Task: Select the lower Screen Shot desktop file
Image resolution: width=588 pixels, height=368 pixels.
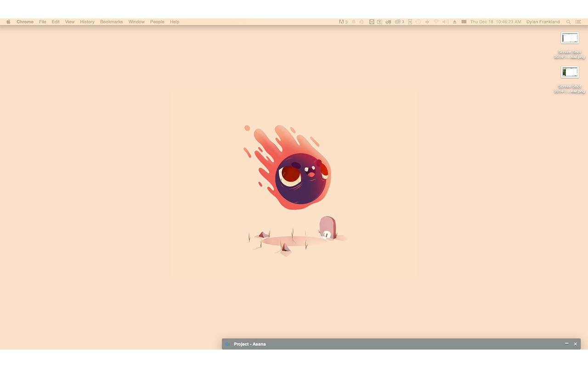Action: tap(570, 80)
